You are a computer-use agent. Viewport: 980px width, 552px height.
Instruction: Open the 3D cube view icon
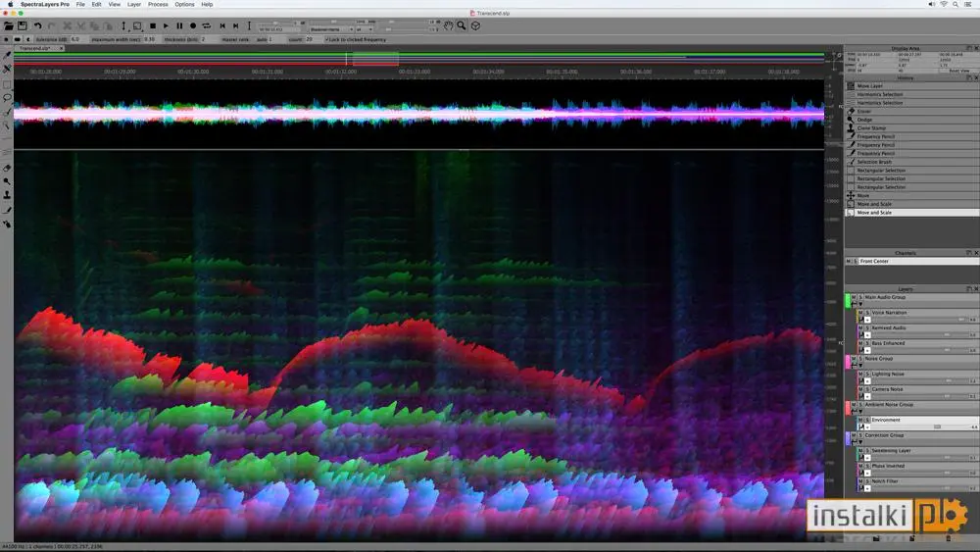pos(475,25)
